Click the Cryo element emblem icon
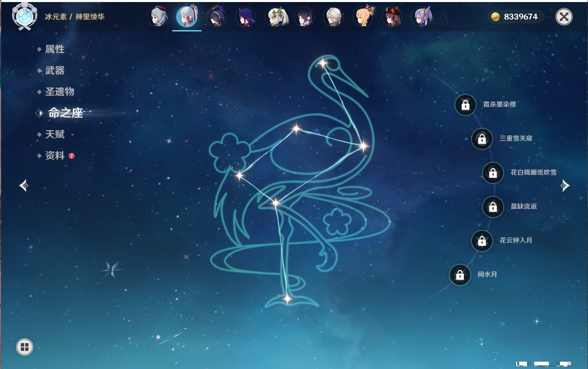Screen dimensions: 588x369 (24, 16)
